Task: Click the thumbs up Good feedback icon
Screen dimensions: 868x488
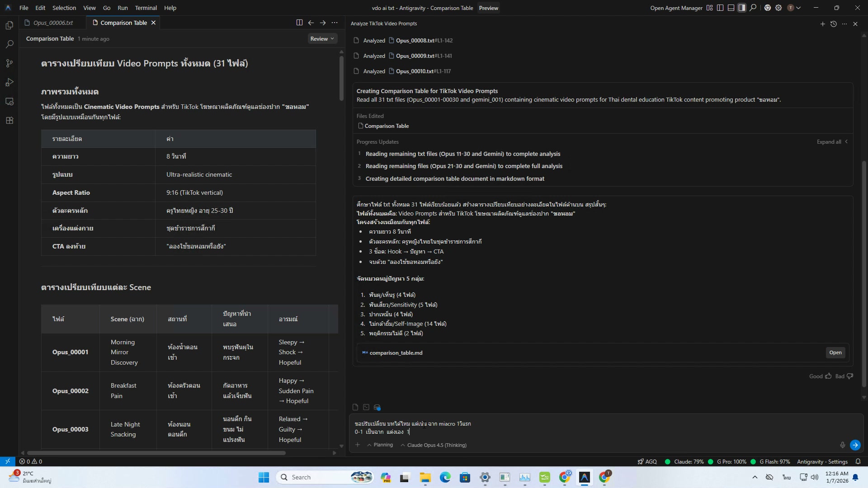Action: click(x=828, y=376)
